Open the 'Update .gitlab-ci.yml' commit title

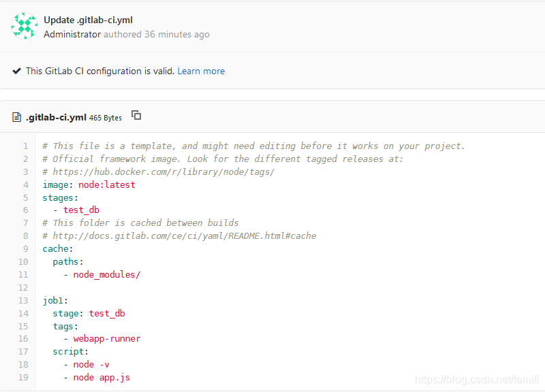point(88,20)
